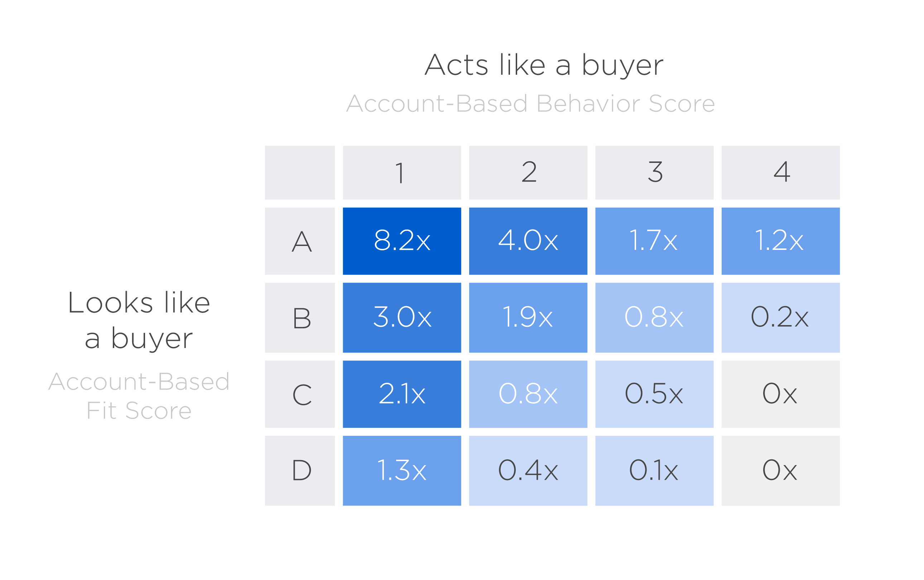Click the 0.2x cell
Viewport: 924px width, 580px height.
(780, 317)
